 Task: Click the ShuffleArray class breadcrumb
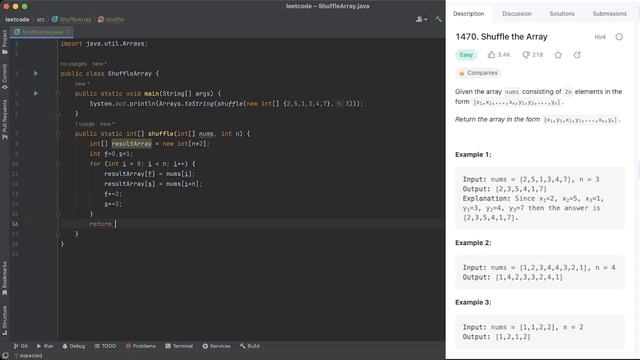click(72, 19)
